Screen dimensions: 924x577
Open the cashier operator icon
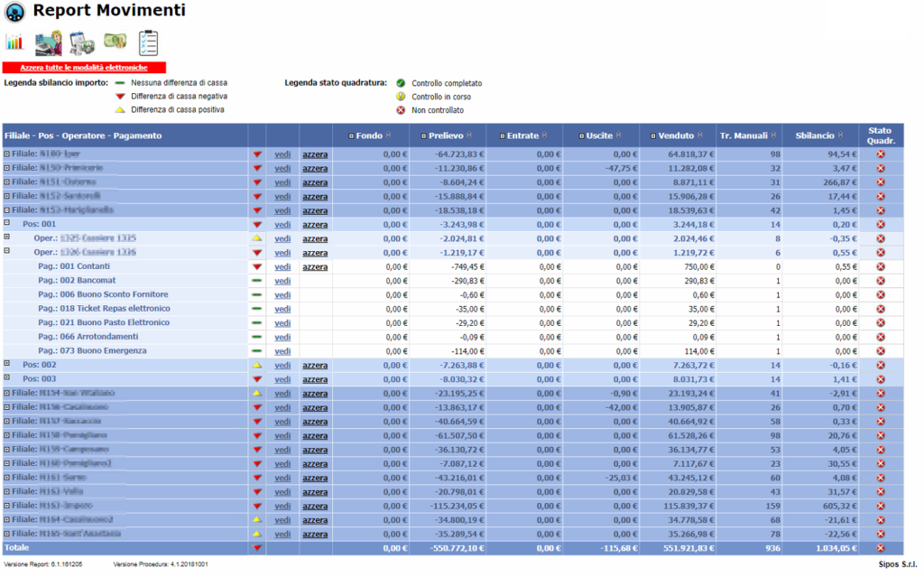[x=48, y=43]
